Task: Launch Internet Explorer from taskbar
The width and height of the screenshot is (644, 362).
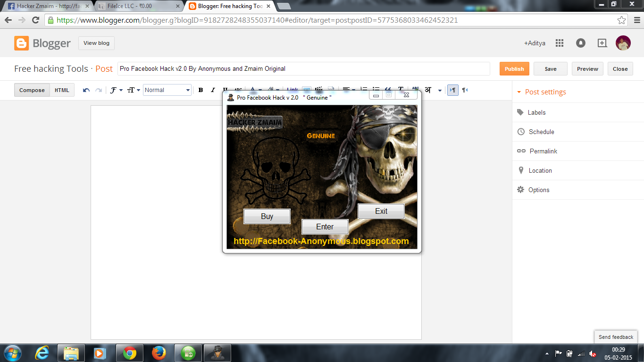Action: point(42,353)
